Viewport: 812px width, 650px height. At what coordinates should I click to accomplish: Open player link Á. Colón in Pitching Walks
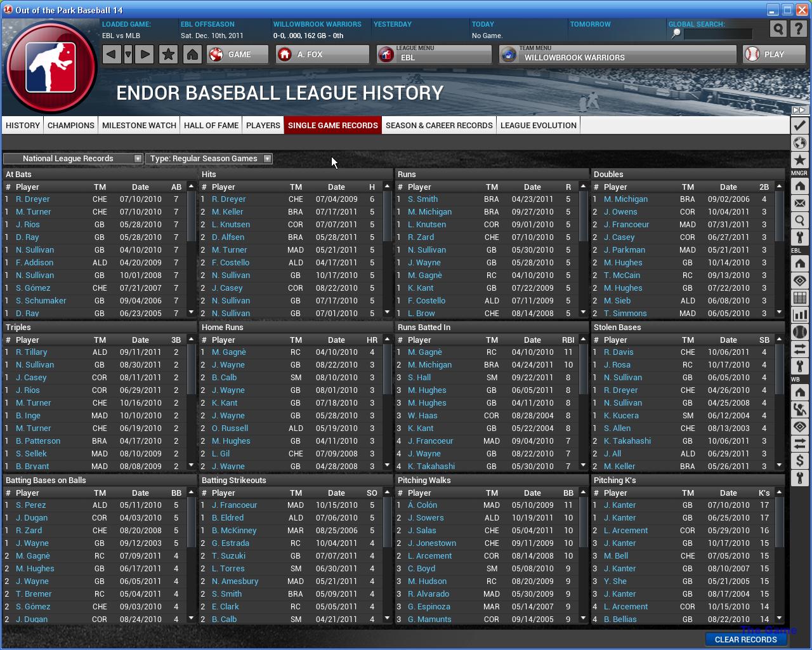pyautogui.click(x=422, y=505)
